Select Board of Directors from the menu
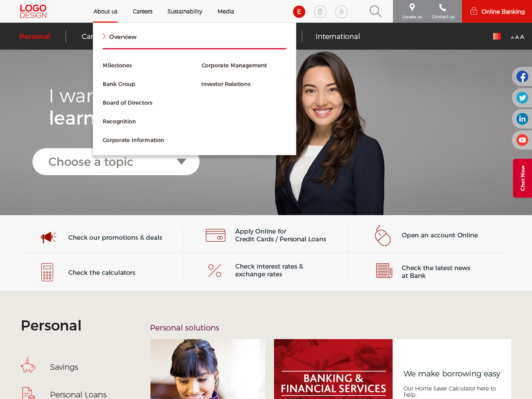 pyautogui.click(x=127, y=102)
